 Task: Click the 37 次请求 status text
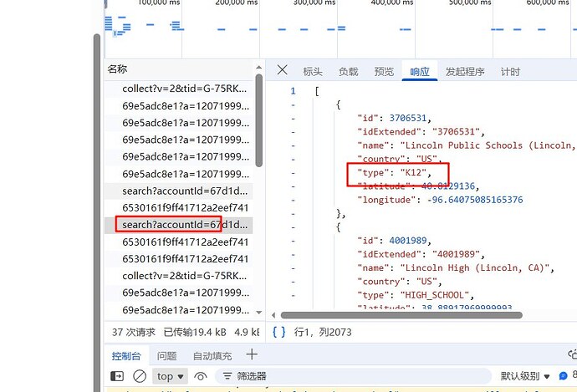click(x=133, y=333)
